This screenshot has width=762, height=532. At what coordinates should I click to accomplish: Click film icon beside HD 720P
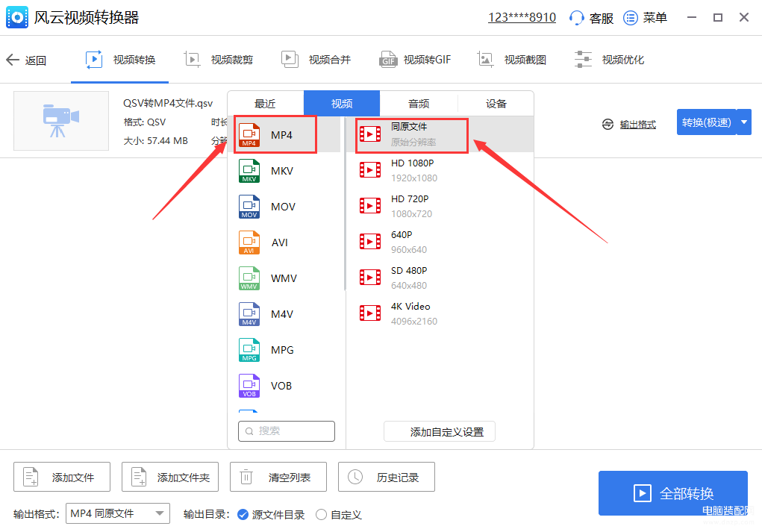click(370, 206)
